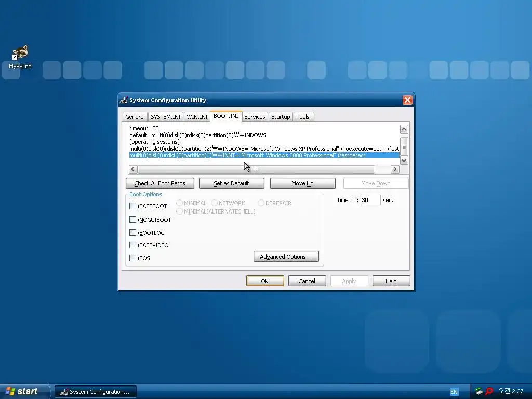
Task: Open the Start menu
Action: coord(24,391)
